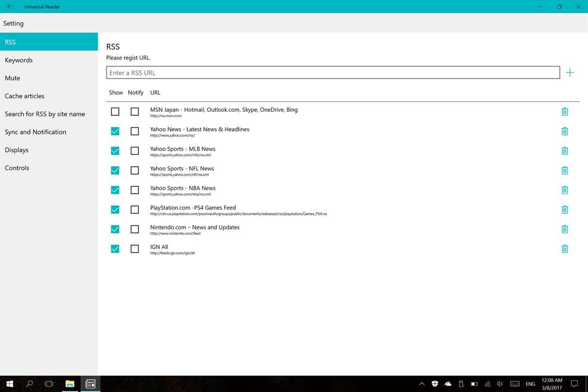This screenshot has height=392, width=588.
Task: Uncheck Show for IGN All feed
Action: [x=115, y=249]
